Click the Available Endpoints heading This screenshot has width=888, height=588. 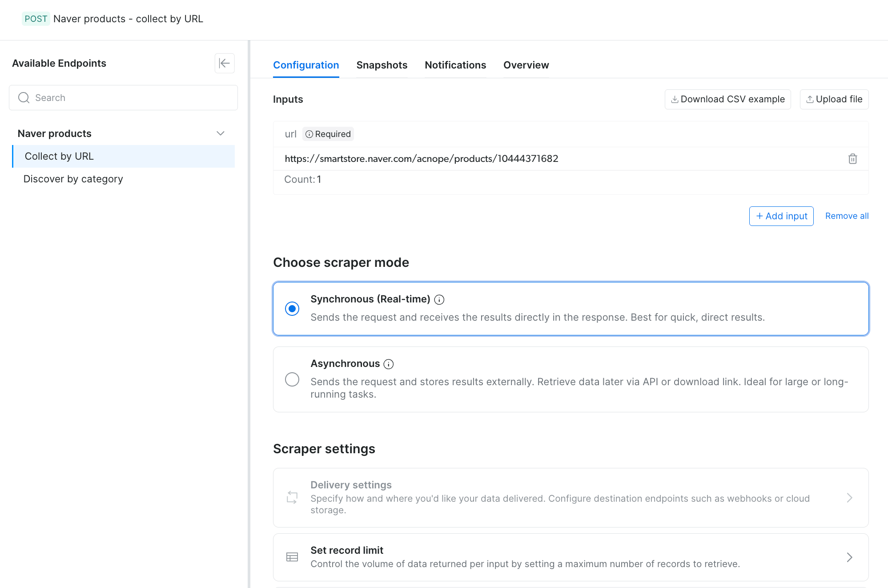pyautogui.click(x=59, y=63)
